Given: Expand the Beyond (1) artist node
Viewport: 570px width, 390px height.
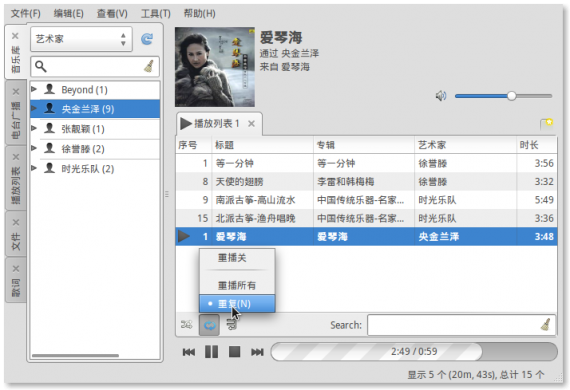Looking at the screenshot, I should click(34, 89).
